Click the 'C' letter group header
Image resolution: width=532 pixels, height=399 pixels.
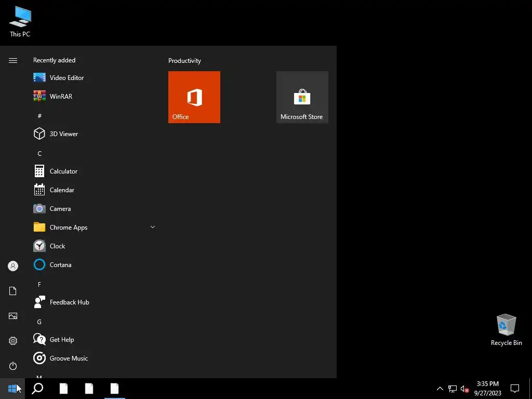click(39, 154)
